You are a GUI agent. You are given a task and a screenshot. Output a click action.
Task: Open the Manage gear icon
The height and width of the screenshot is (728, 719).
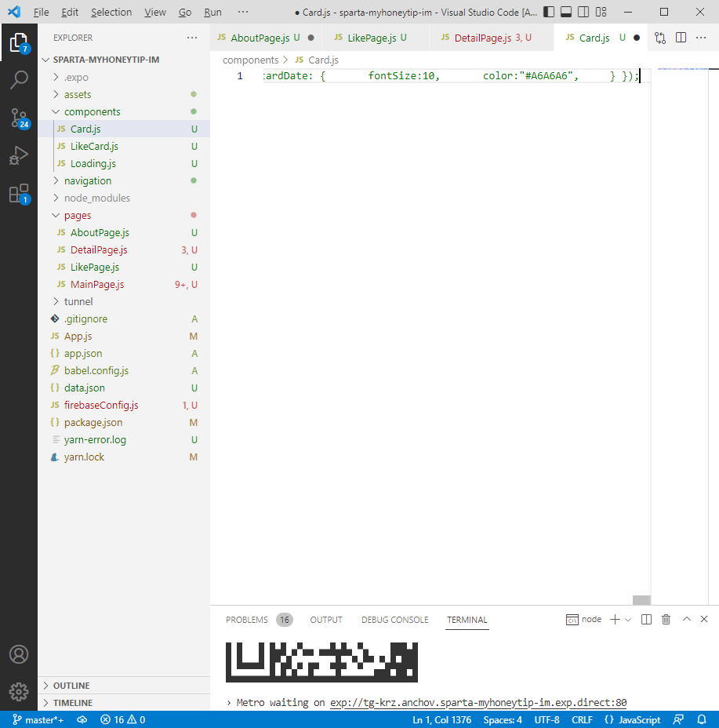19,692
